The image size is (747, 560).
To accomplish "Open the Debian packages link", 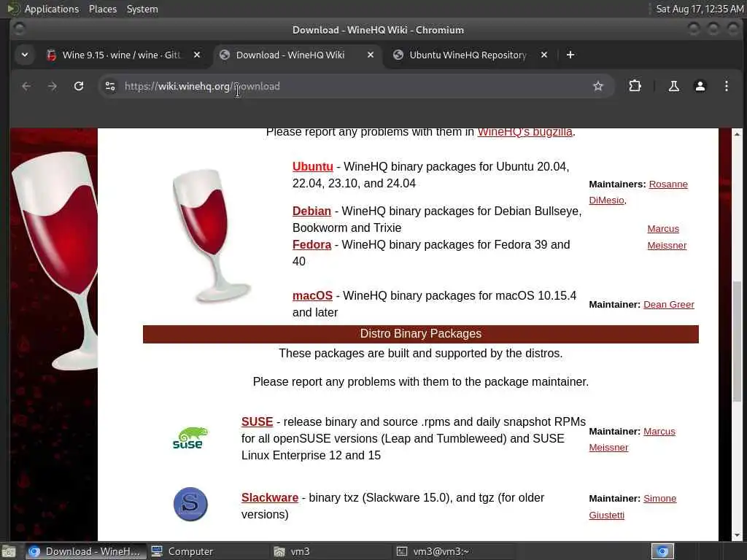I will 311,211.
